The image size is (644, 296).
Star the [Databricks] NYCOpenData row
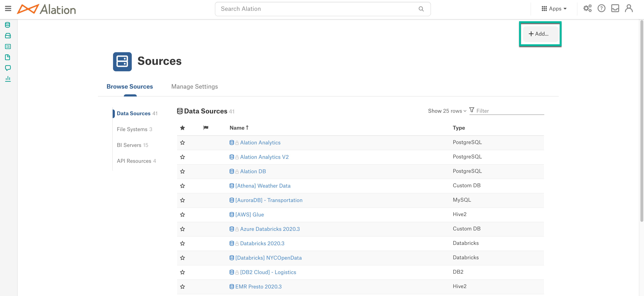(x=183, y=257)
